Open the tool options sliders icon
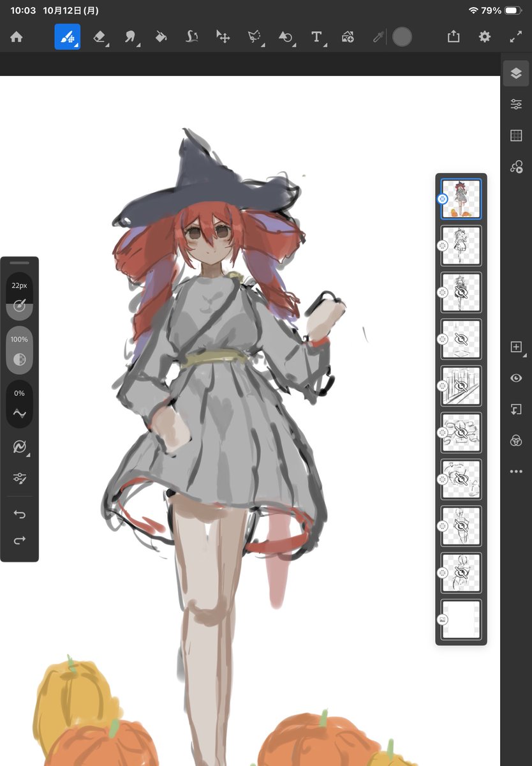The width and height of the screenshot is (532, 766). point(19,477)
